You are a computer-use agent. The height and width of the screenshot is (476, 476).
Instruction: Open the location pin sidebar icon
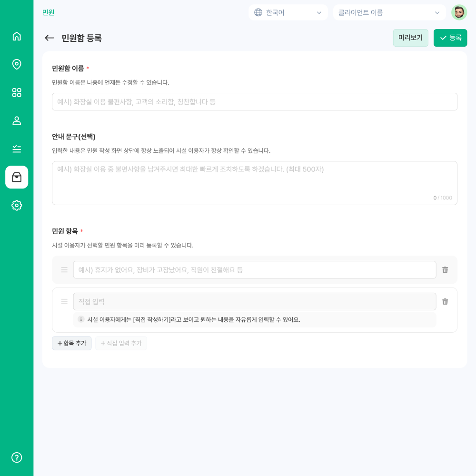[x=17, y=64]
